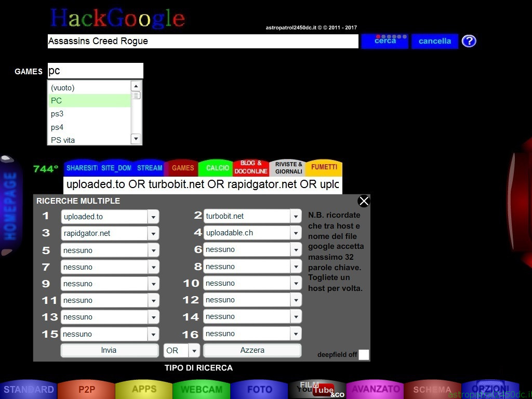Screen dimensions: 532x399
Task: Select (vuoto) in the GAMES list
Action: pos(89,87)
